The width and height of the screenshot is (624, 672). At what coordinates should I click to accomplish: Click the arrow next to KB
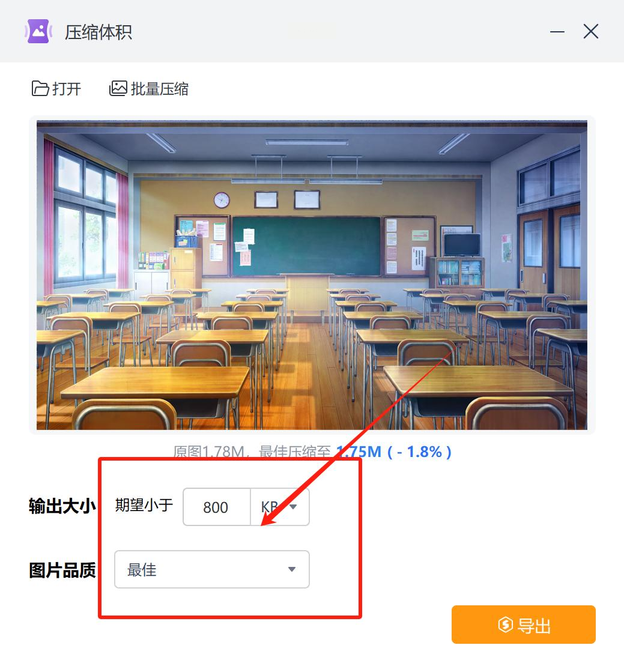coord(293,507)
